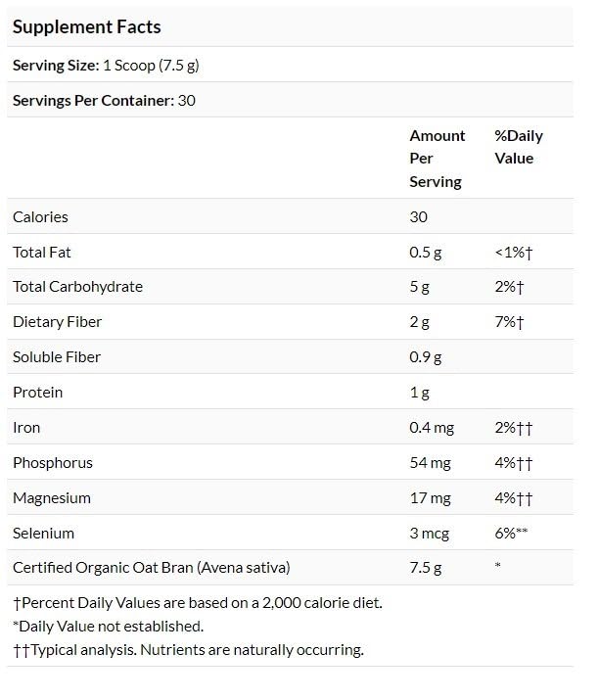This screenshot has width=599, height=700.
Task: Click the Typical analysis footnote text
Action: click(x=187, y=650)
